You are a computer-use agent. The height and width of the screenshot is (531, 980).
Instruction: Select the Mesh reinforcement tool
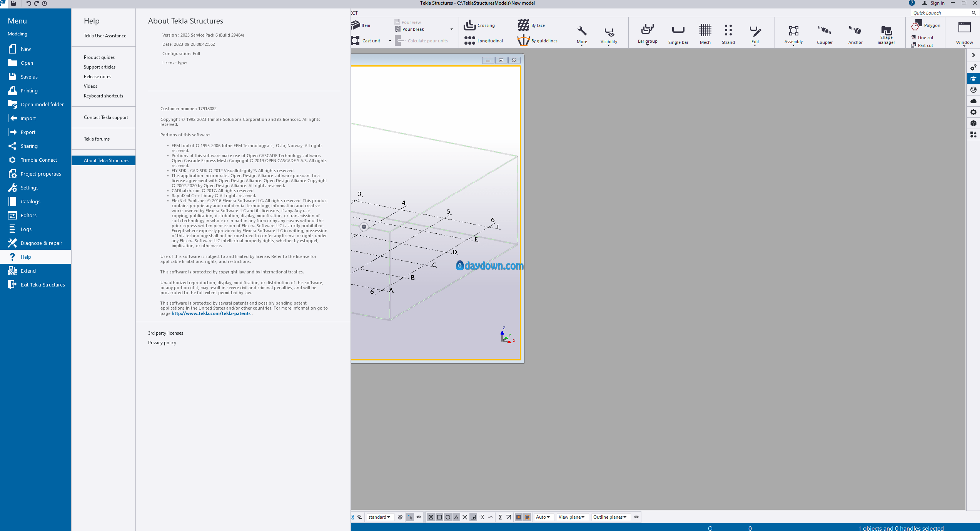tap(705, 34)
